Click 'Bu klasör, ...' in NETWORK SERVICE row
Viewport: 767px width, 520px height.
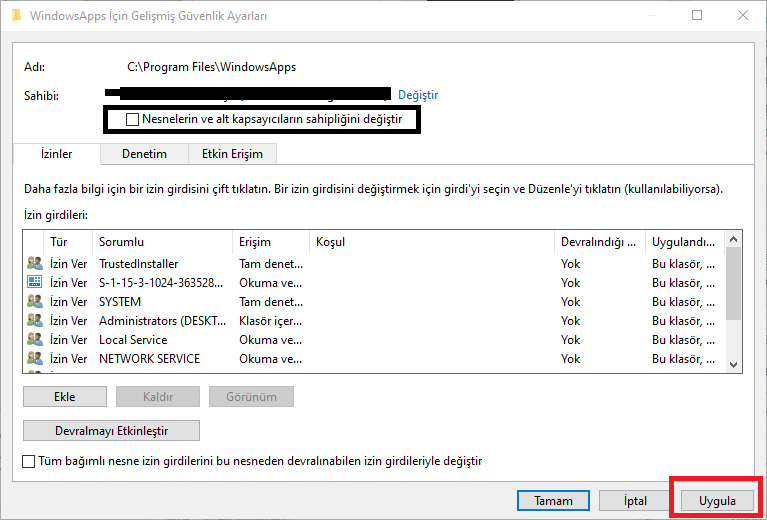click(683, 359)
